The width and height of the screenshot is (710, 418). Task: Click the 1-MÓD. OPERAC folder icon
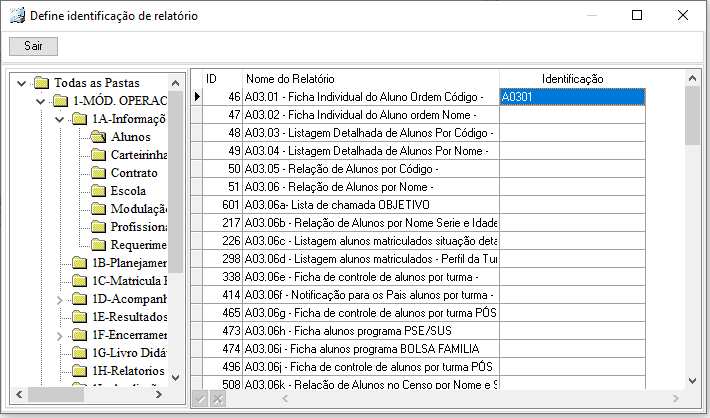pos(61,101)
